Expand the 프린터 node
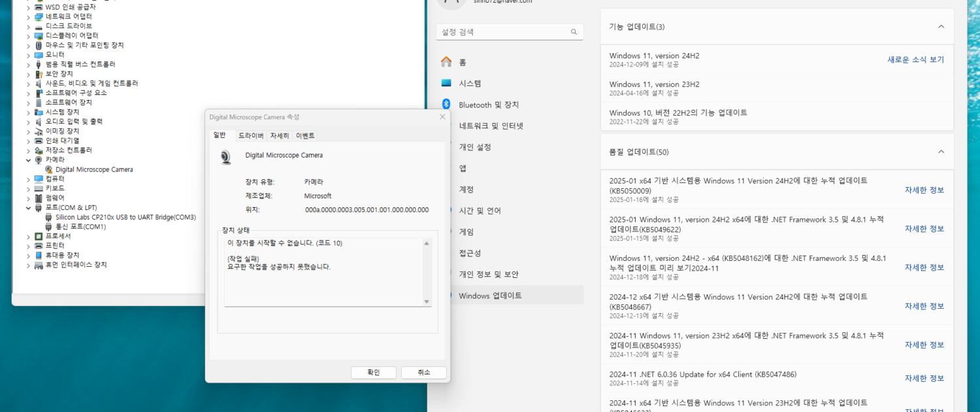Image resolution: width=980 pixels, height=412 pixels. [x=28, y=245]
